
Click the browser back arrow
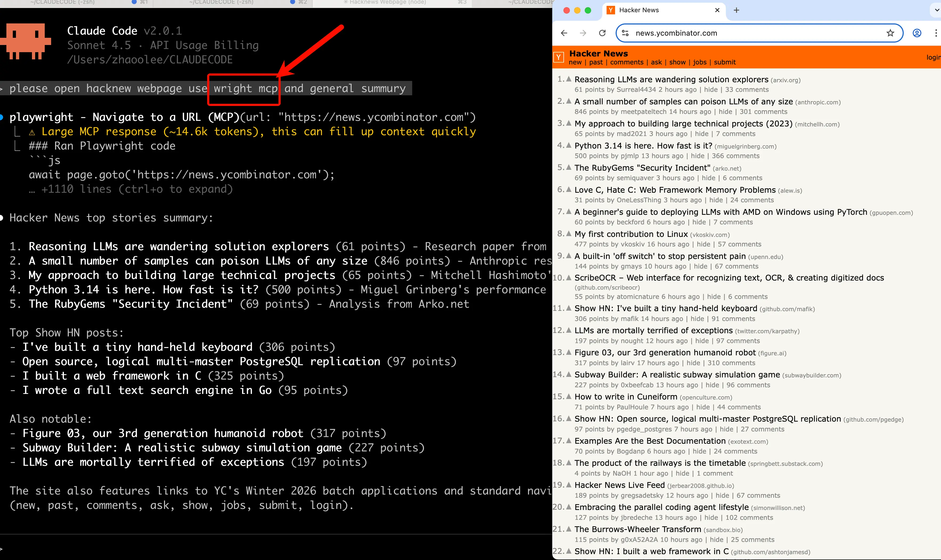(564, 33)
